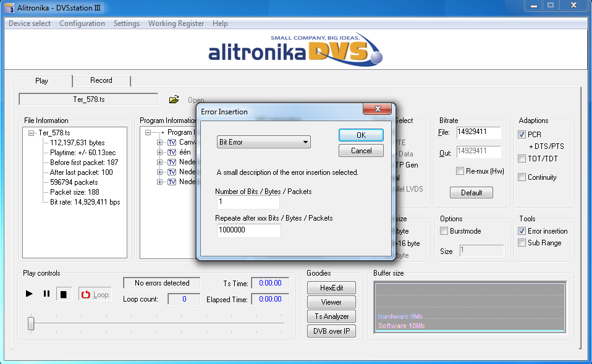Click the playback position slider thumb

point(31,323)
